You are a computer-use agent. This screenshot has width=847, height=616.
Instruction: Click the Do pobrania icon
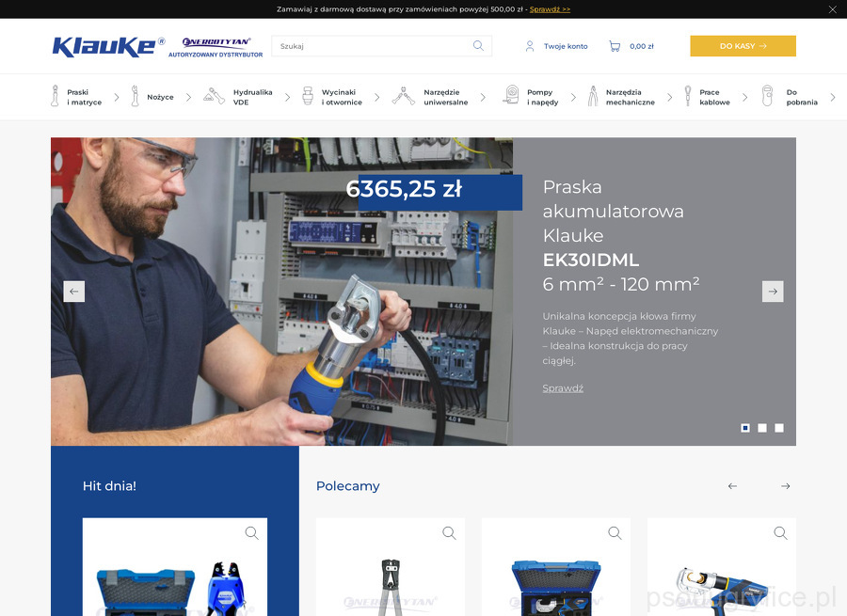click(x=767, y=96)
